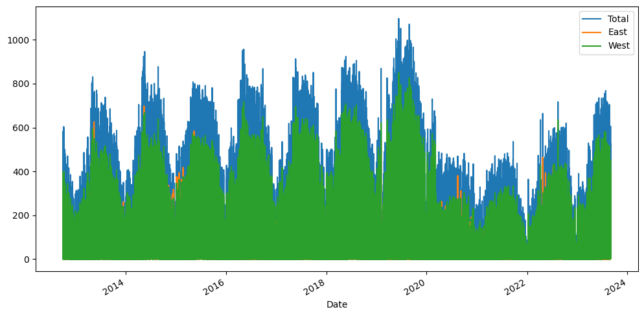
Task: Click the orange East line swatch in legend
Action: click(591, 32)
